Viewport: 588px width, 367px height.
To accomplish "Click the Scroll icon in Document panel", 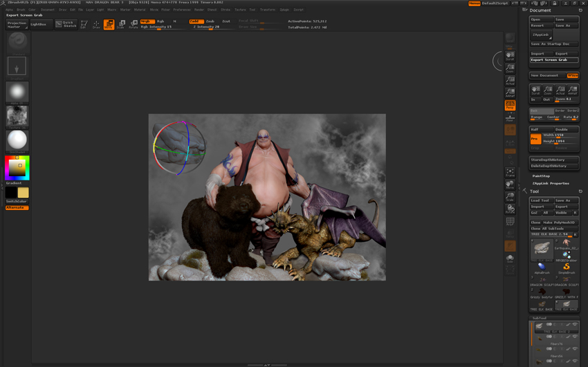I will coord(535,90).
